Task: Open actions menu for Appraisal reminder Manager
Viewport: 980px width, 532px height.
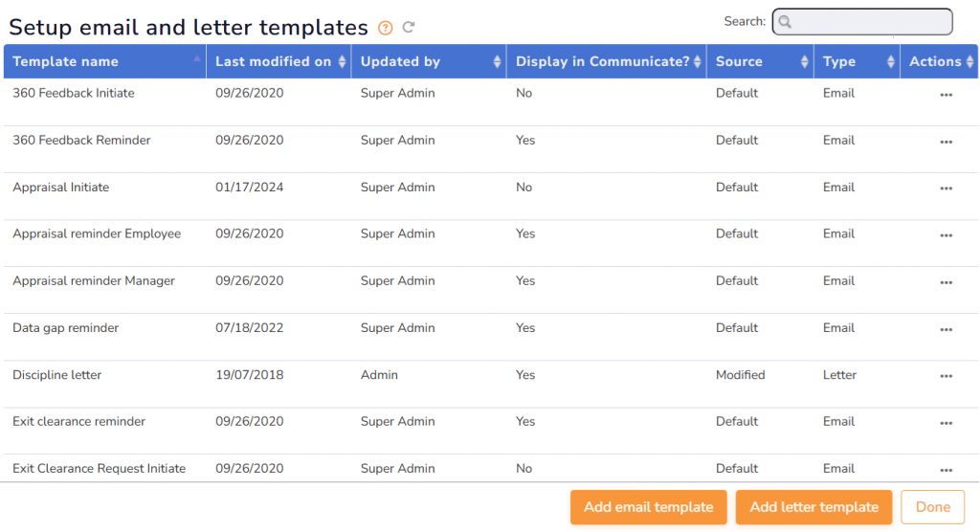Action: click(x=946, y=282)
